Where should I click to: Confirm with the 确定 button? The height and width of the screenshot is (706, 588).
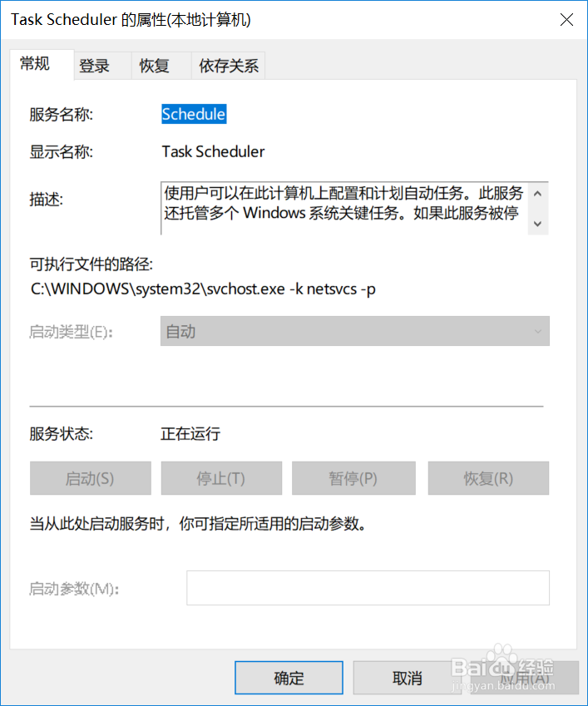click(289, 678)
